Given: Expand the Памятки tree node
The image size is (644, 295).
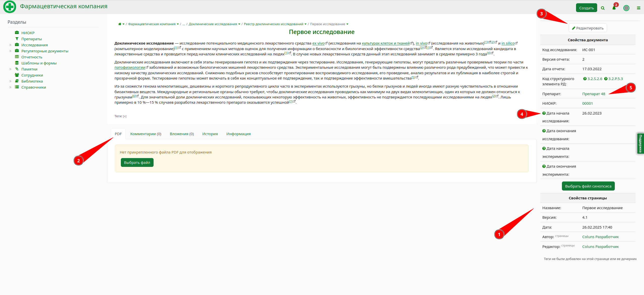Looking at the screenshot, I should click(10, 69).
